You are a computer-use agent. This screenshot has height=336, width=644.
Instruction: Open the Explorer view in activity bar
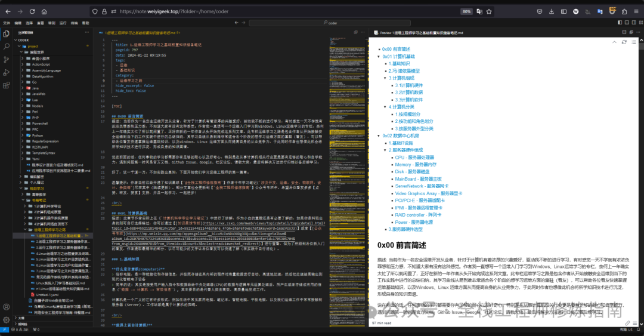tap(6, 34)
